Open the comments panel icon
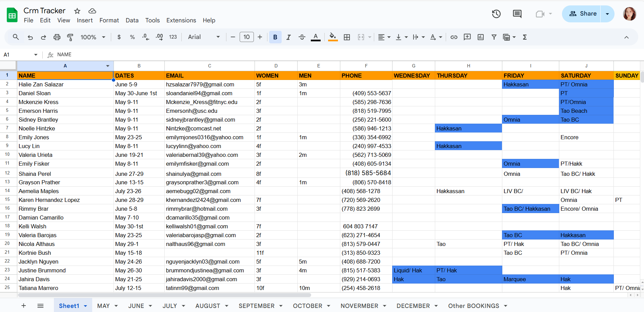This screenshot has height=312, width=644. pos(517,14)
